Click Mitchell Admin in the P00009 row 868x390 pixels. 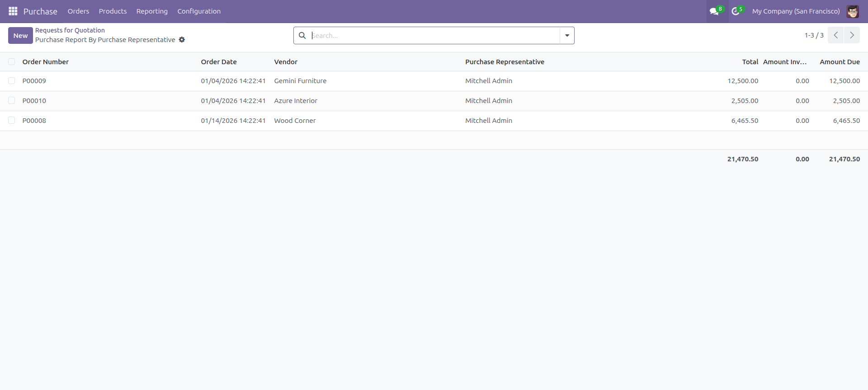coord(489,81)
